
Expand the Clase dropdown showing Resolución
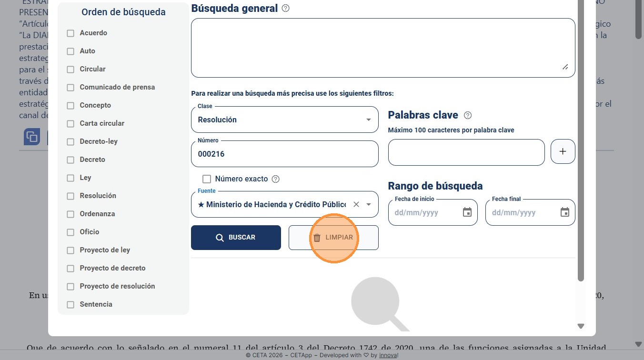pos(285,120)
